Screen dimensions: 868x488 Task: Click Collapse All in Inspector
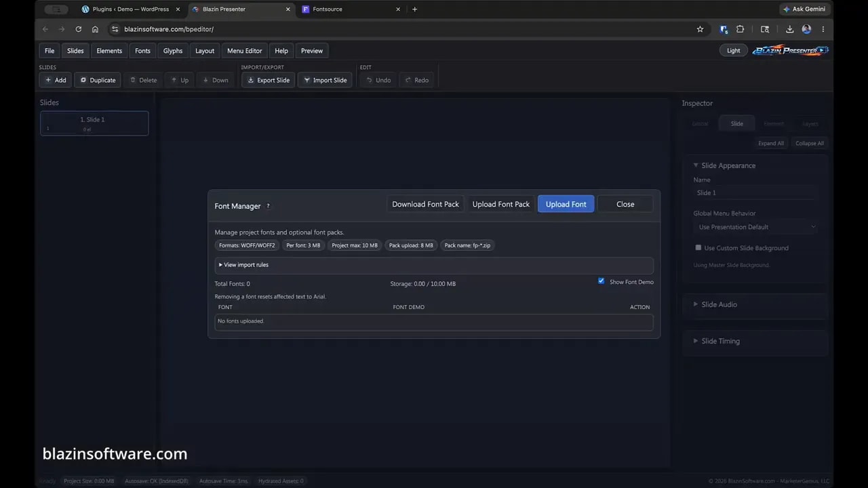(x=810, y=143)
